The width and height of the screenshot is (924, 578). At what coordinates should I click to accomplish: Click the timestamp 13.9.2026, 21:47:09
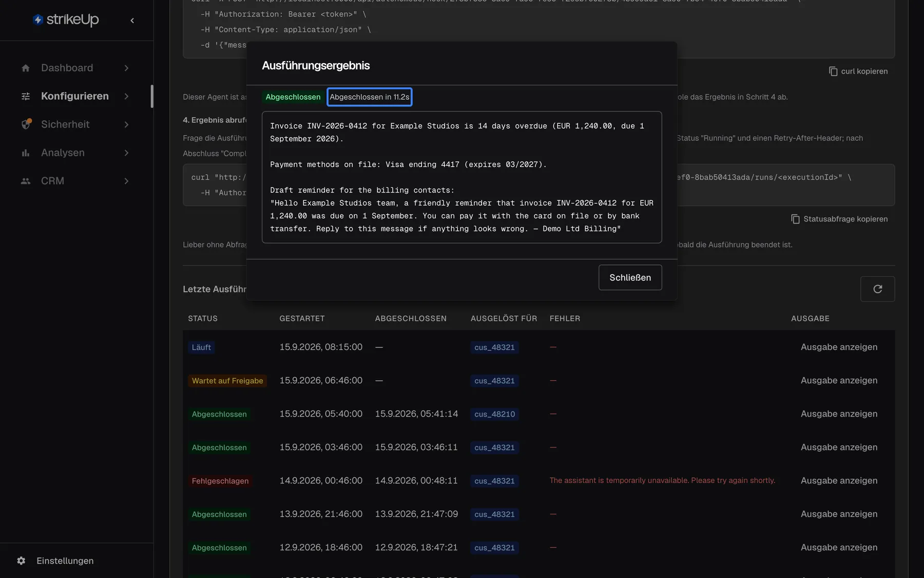click(416, 514)
